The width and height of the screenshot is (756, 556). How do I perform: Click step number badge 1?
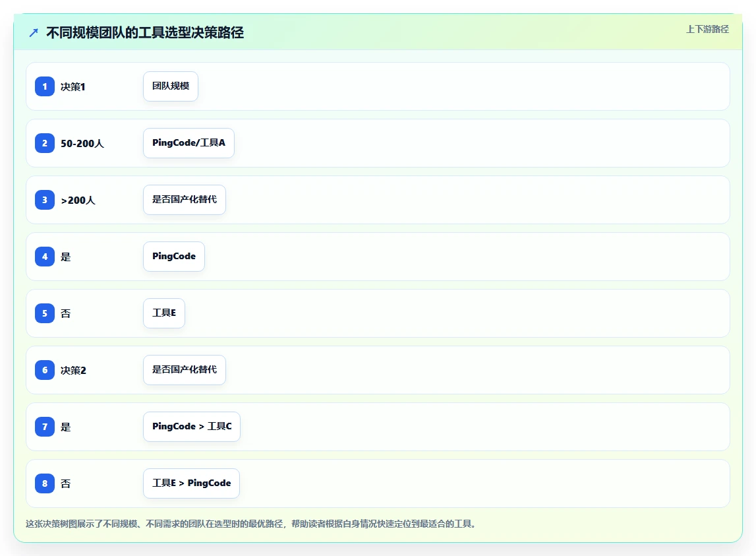[45, 87]
